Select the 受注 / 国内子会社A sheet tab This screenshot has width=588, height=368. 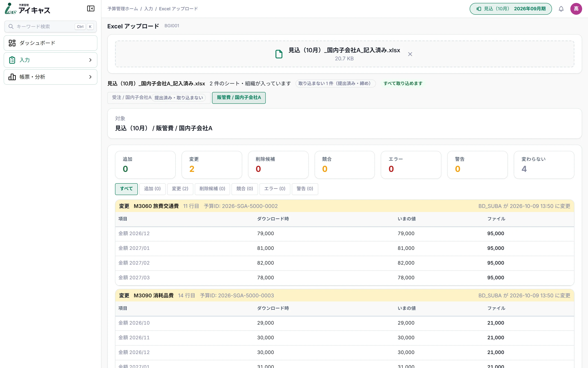click(x=159, y=98)
